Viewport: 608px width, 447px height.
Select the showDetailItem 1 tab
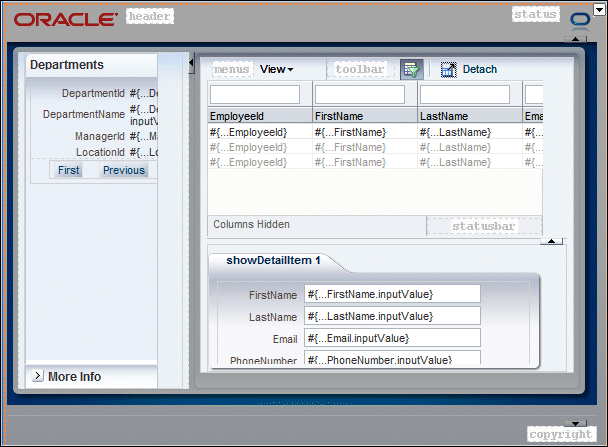coord(273,260)
